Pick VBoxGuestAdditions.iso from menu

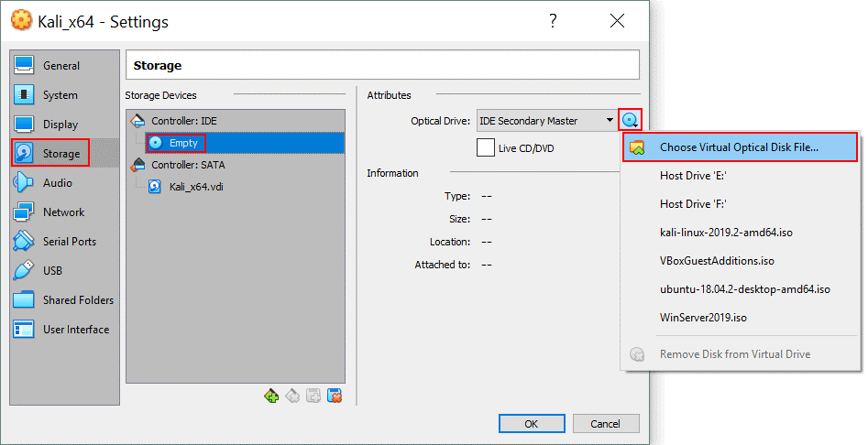click(740, 261)
